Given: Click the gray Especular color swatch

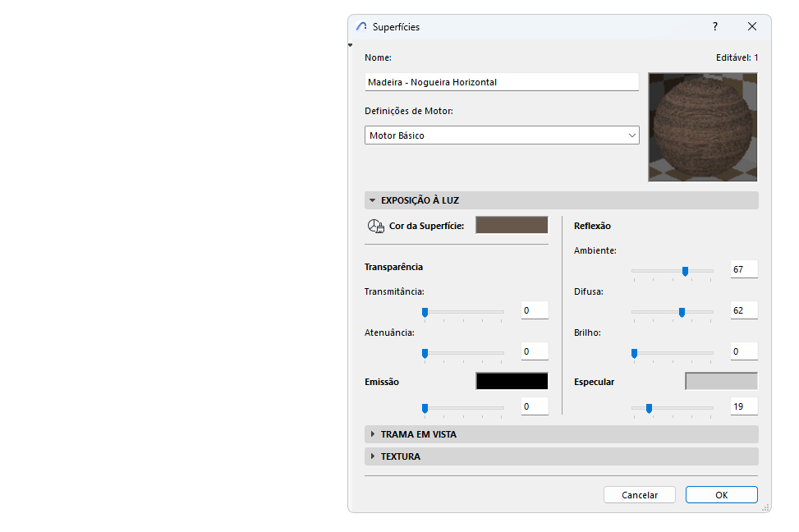Looking at the screenshot, I should coord(720,380).
